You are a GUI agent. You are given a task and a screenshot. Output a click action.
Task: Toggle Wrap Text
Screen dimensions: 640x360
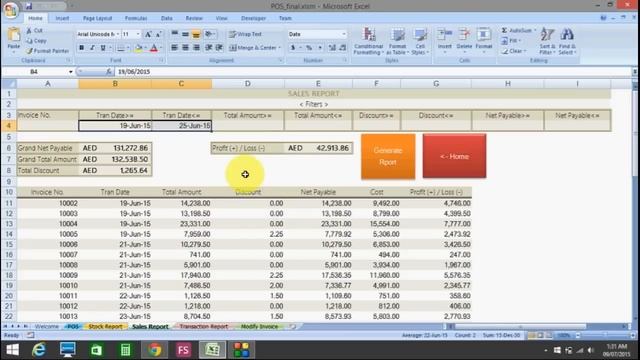pyautogui.click(x=245, y=34)
